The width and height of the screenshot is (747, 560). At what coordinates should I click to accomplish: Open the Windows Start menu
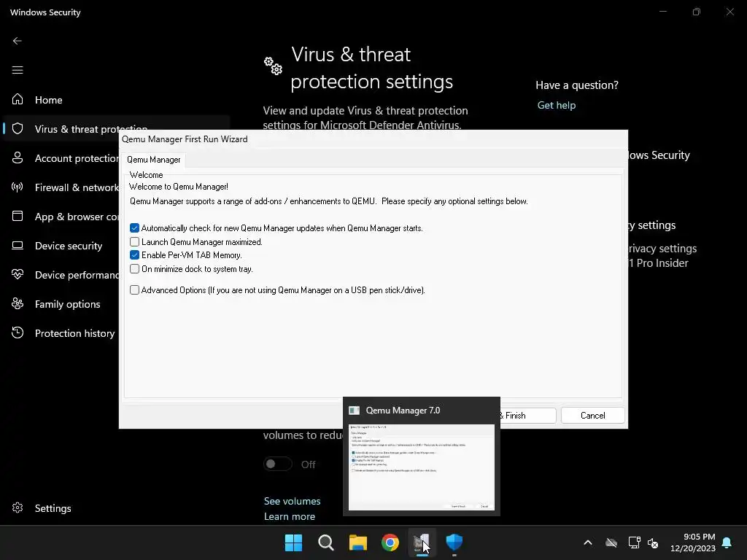point(293,542)
